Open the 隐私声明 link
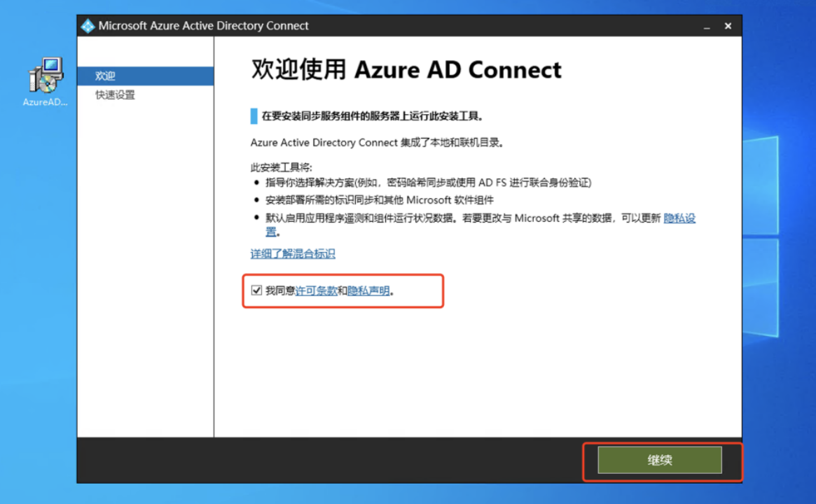Image resolution: width=816 pixels, height=504 pixels. (x=368, y=290)
